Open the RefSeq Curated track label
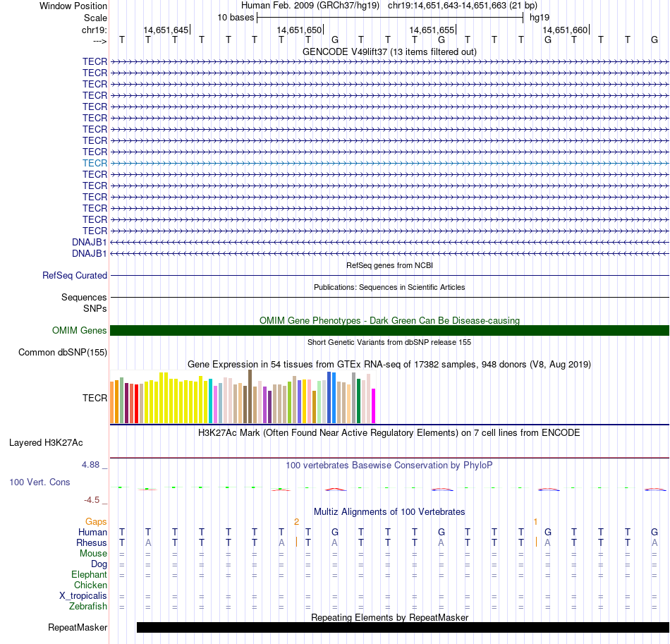 pos(75,276)
